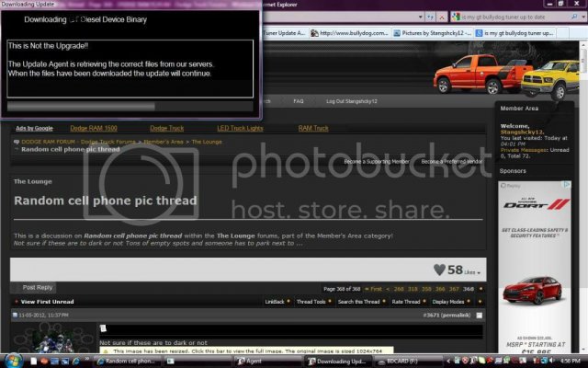This screenshot has width=588, height=368.
Task: Click the Windows Start orb
Action: (13, 361)
